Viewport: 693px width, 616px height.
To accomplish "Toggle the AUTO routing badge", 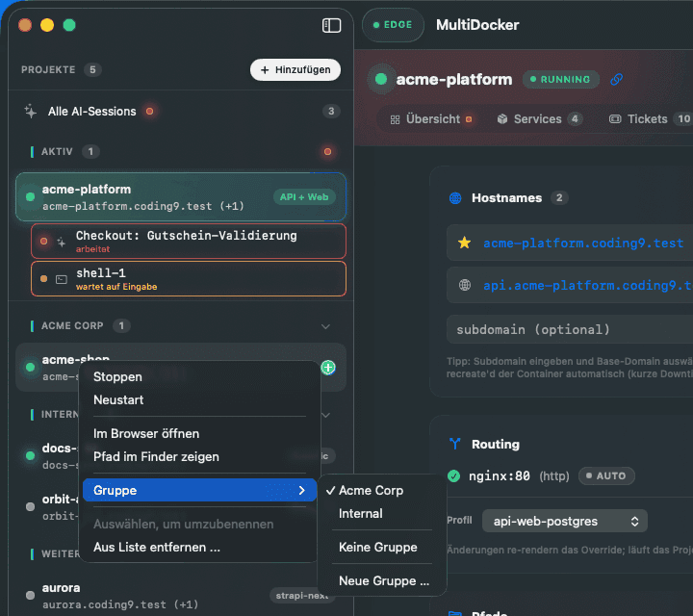I will click(x=606, y=475).
